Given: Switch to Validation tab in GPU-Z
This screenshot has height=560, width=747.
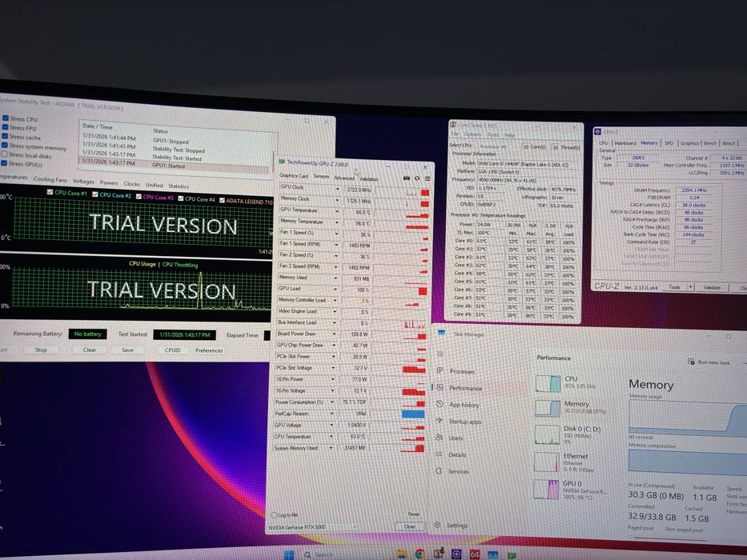Looking at the screenshot, I should [x=369, y=179].
